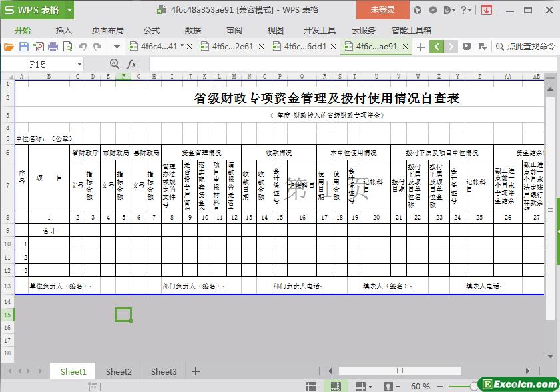Click the open folder icon in toolbar
This screenshot has height=392, width=560.
9,47
